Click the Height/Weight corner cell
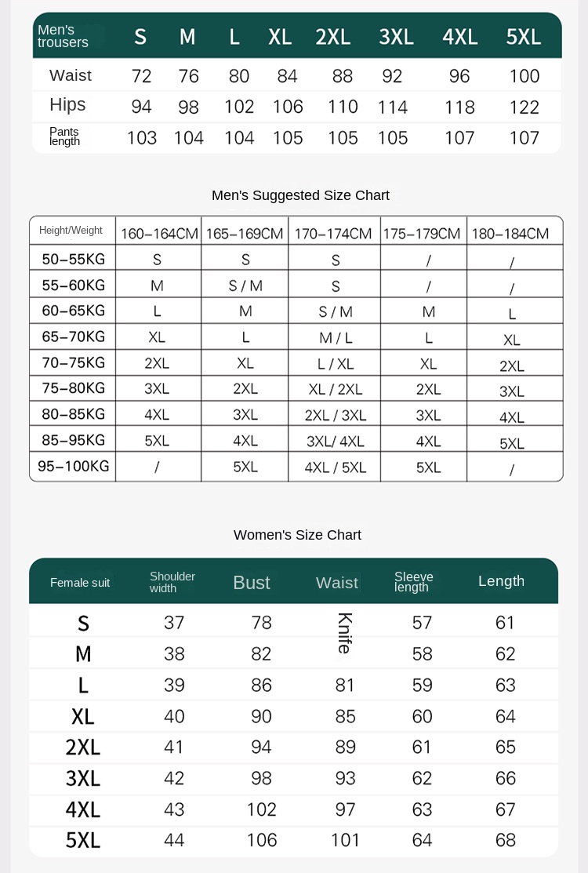 pyautogui.click(x=71, y=230)
